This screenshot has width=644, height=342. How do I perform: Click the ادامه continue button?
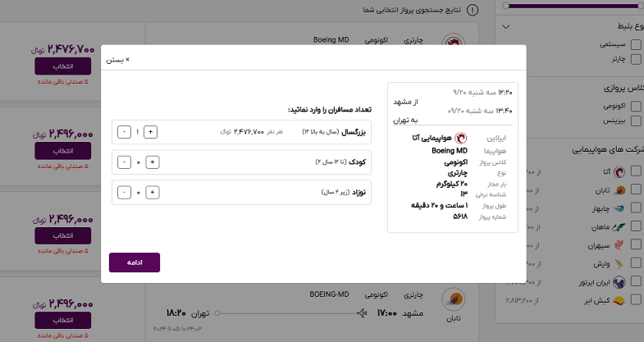pos(135,262)
